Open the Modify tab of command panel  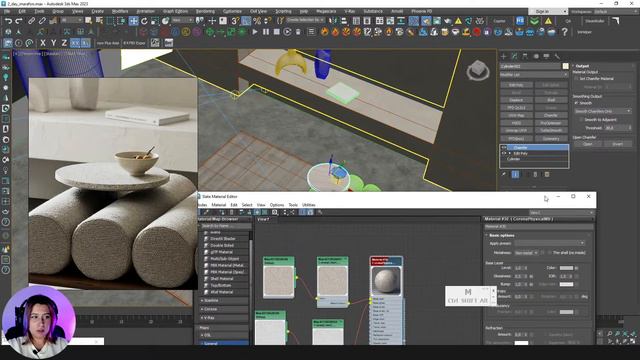[x=514, y=56]
